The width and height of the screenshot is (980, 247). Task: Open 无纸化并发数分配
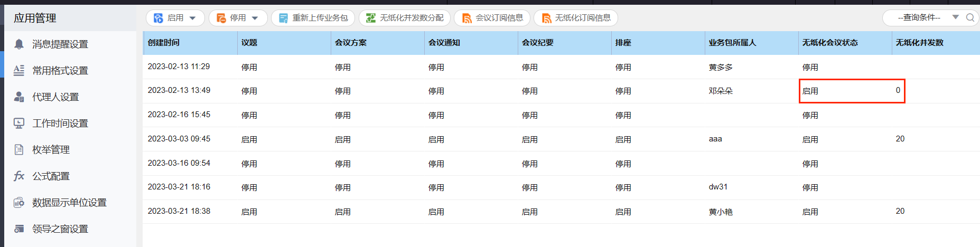point(405,18)
